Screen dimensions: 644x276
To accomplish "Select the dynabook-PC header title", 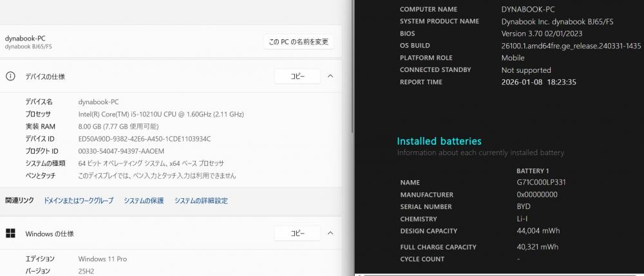I will point(25,38).
